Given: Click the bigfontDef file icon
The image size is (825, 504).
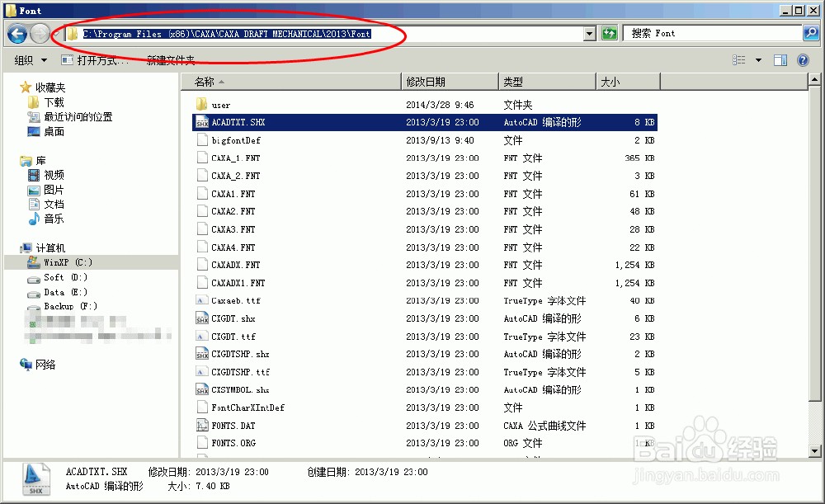Looking at the screenshot, I should tap(202, 140).
